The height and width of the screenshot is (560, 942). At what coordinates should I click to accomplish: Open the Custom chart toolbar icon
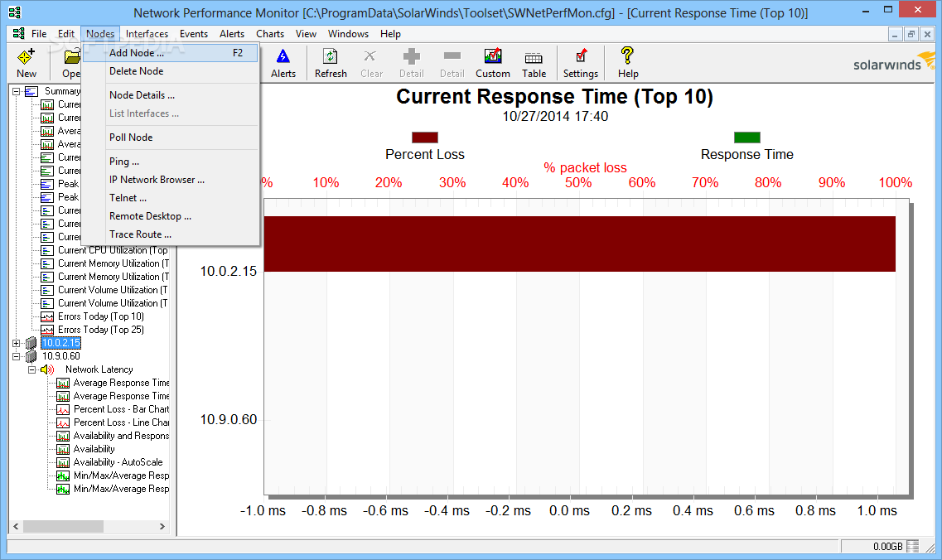tap(493, 56)
